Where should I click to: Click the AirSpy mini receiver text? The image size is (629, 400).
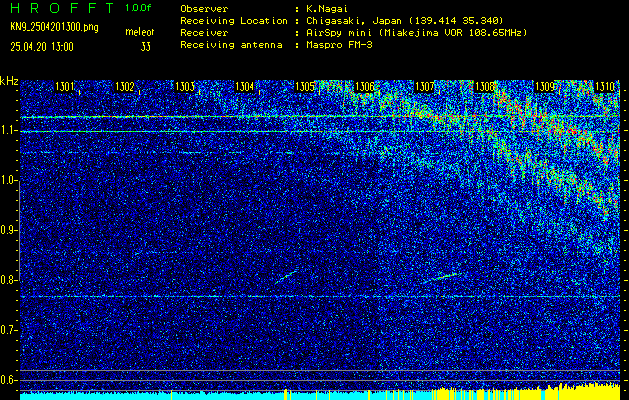click(417, 33)
